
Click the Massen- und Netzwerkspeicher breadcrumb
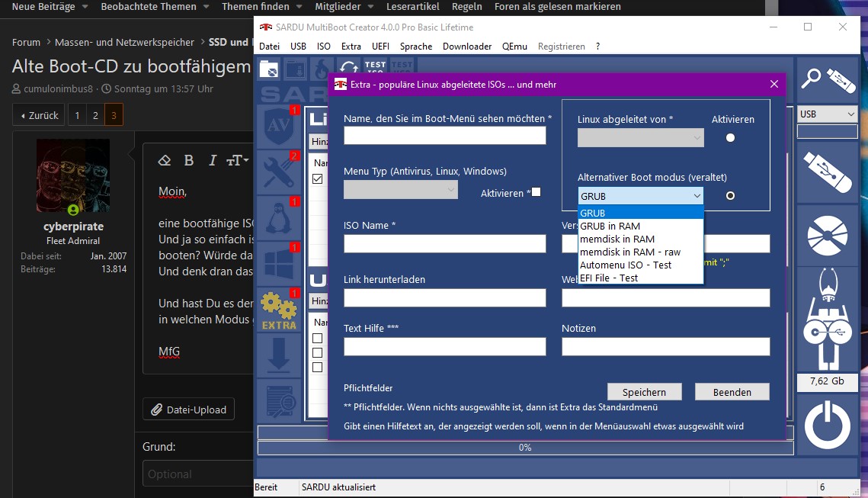[x=124, y=42]
